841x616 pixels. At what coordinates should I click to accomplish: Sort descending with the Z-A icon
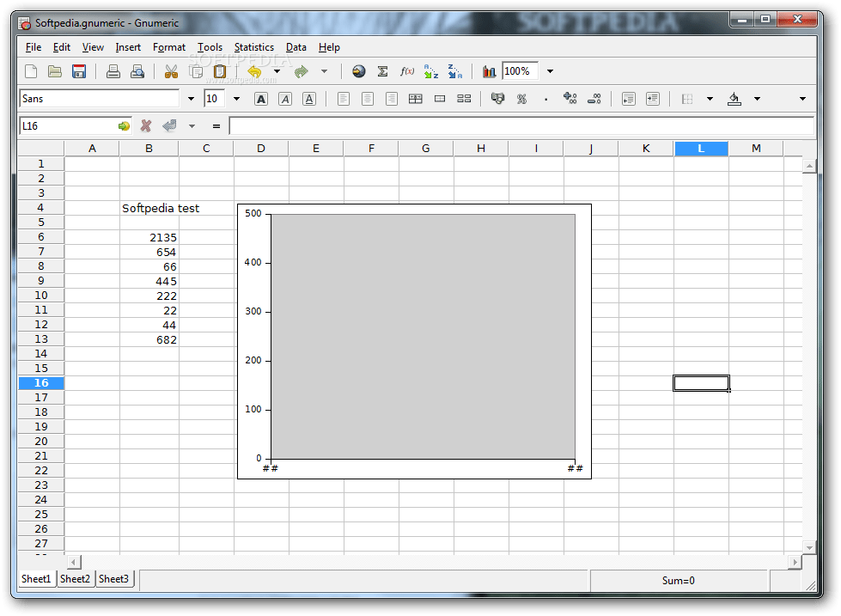pyautogui.click(x=454, y=71)
